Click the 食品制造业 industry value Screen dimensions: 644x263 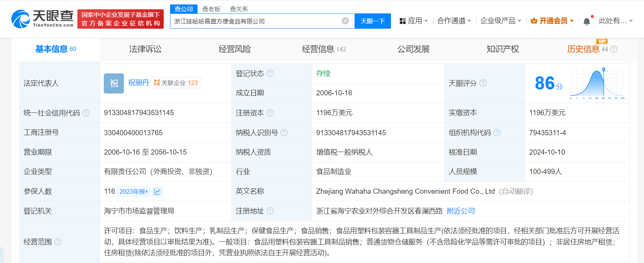coord(334,171)
